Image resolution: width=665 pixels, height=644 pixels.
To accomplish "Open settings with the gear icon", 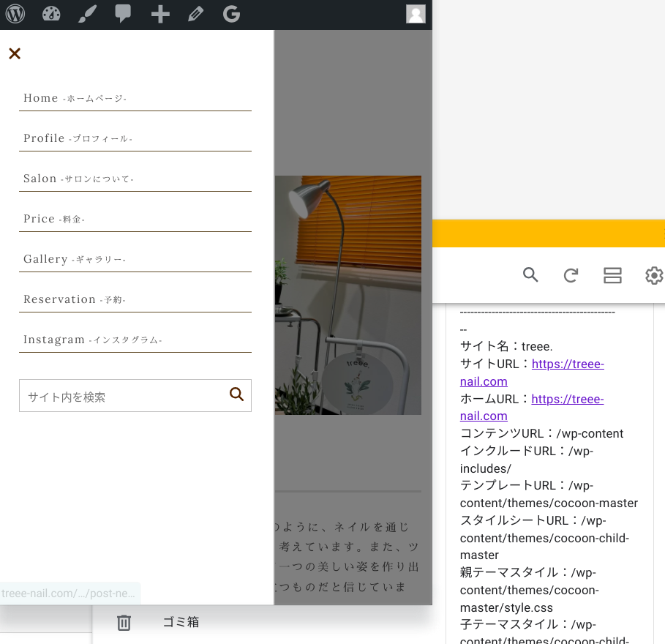I will tap(653, 276).
